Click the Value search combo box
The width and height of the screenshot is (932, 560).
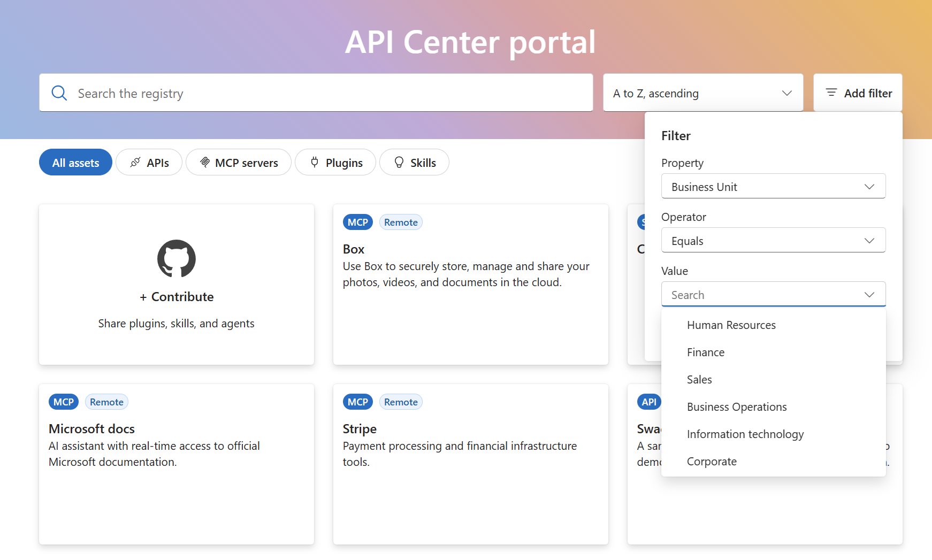click(773, 294)
